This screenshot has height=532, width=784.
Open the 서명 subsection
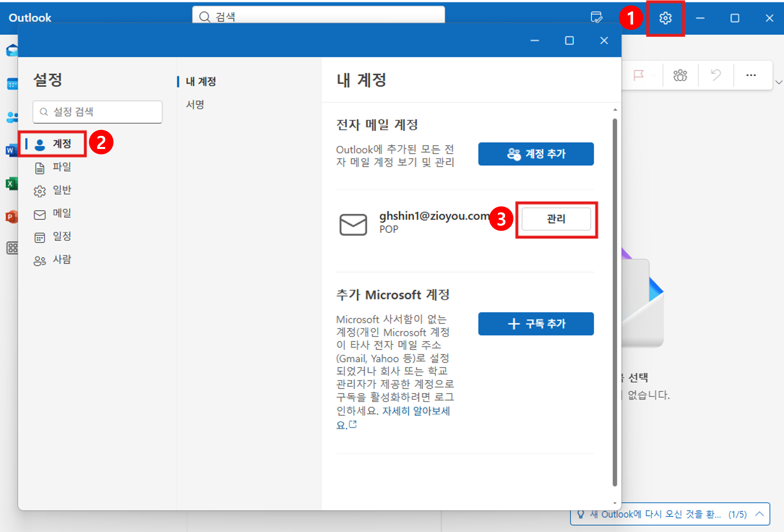[x=195, y=105]
